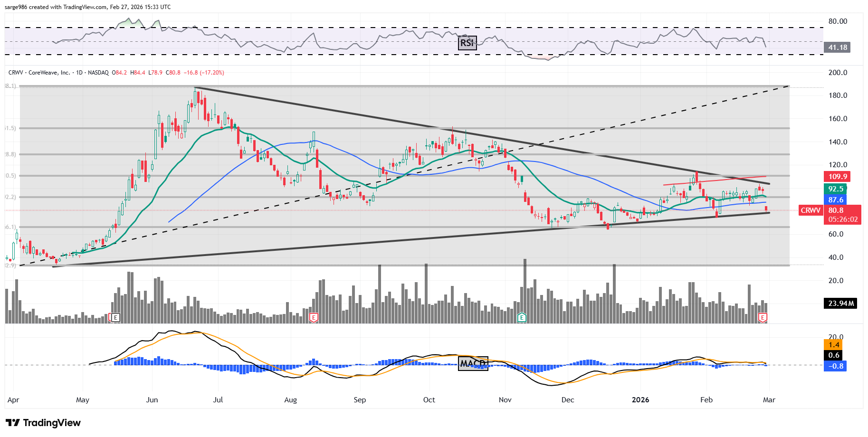Click the sarge986 TradingView.com attribution text
The height and width of the screenshot is (437, 868).
pos(88,7)
